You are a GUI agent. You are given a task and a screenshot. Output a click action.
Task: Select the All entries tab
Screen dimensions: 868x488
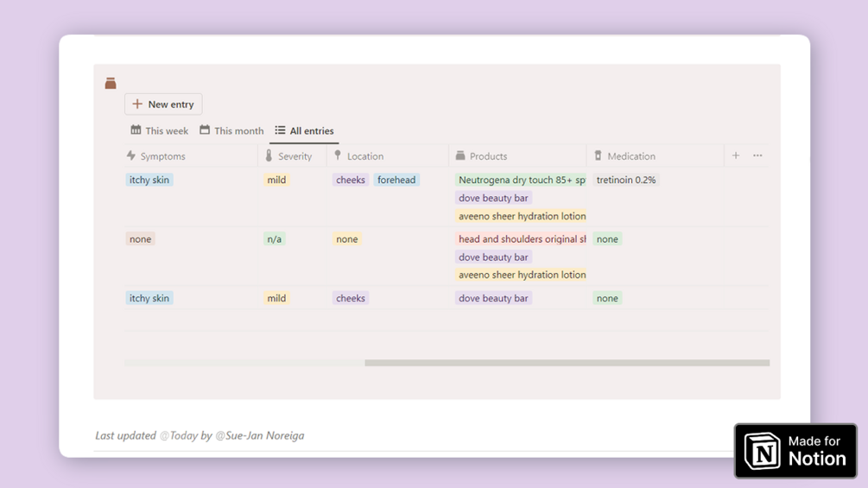coord(304,131)
